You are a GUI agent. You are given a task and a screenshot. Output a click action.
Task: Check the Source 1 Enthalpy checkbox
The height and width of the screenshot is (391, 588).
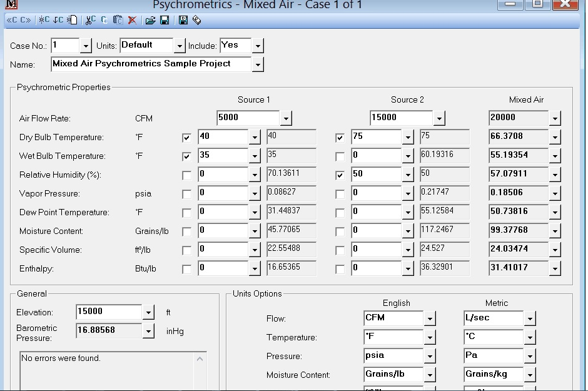(186, 269)
